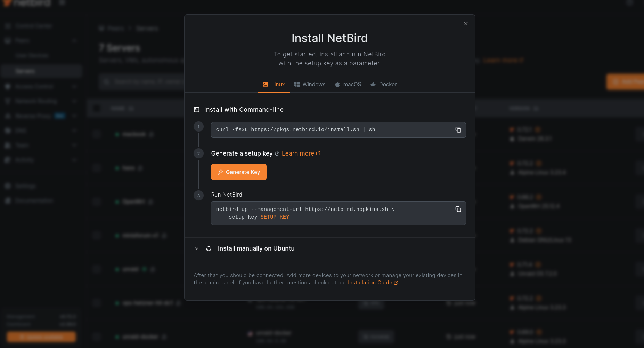Click the Run NetBird step label
This screenshot has width=644, height=348.
[227, 195]
